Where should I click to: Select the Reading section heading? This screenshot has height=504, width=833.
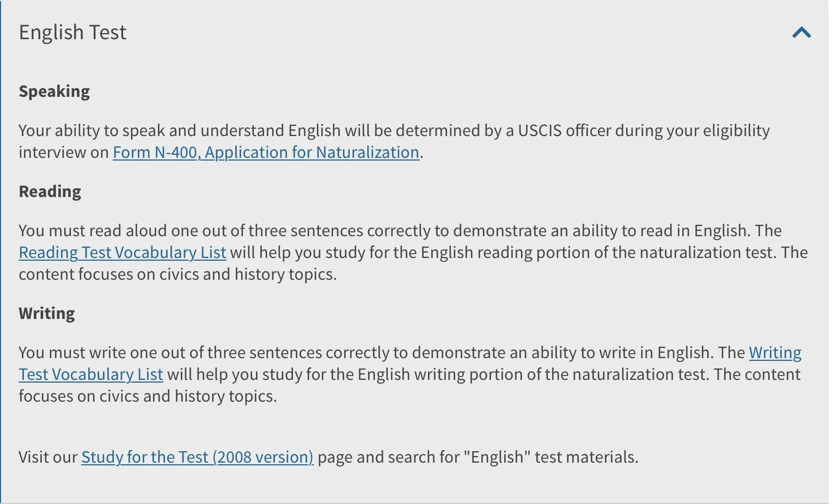pyautogui.click(x=50, y=191)
